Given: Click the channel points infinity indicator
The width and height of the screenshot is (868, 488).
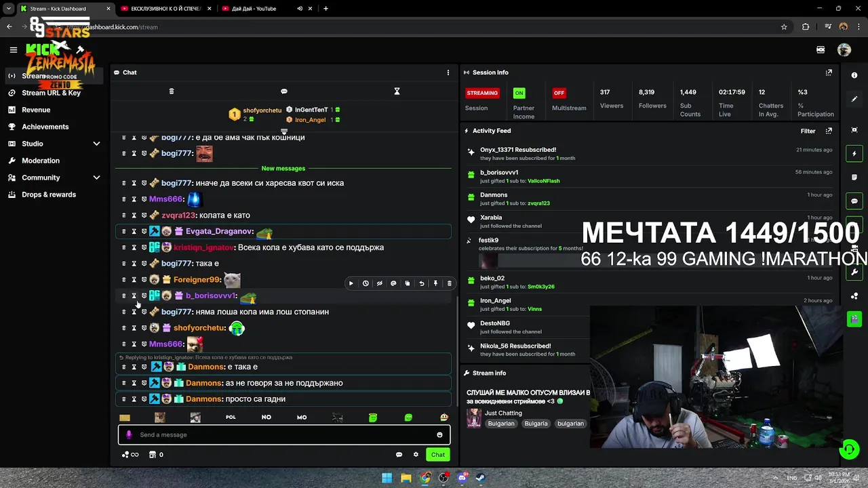Looking at the screenshot, I should (130, 455).
